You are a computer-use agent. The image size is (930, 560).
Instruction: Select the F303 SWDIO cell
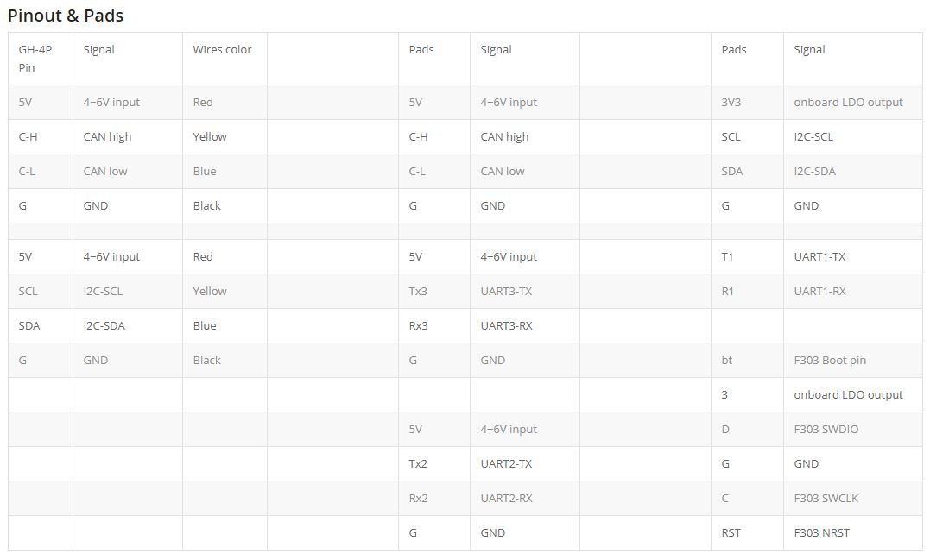pos(852,429)
